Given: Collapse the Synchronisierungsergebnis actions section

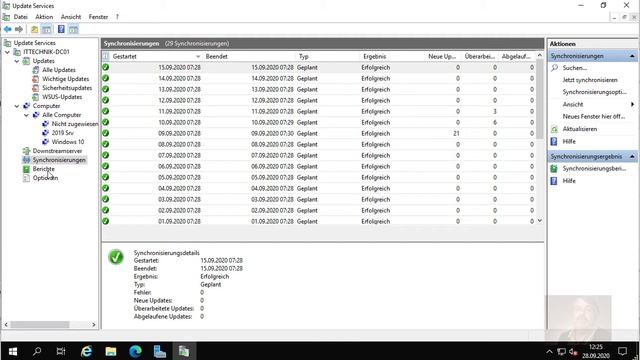Looking at the screenshot, I should (x=632, y=156).
